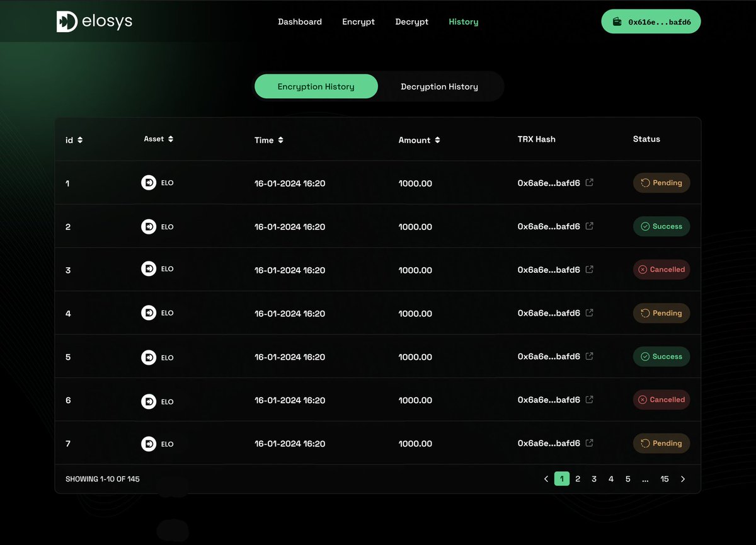The height and width of the screenshot is (545, 756).
Task: Click TRX hash 0x6a6e...bafd6 in row 1
Action: point(549,183)
